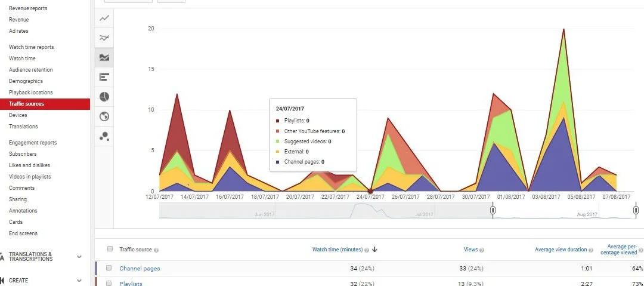
Task: Sort by Average view duration column
Action: point(561,250)
